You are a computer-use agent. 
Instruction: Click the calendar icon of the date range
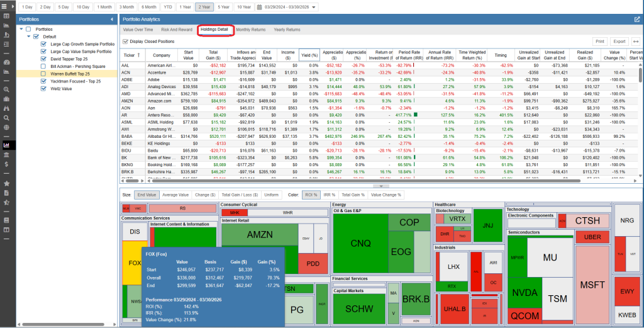coord(260,7)
